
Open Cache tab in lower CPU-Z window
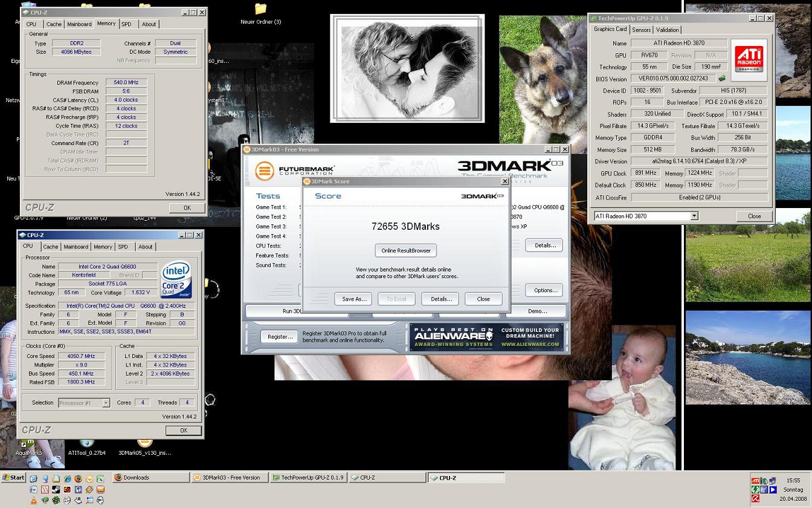click(x=51, y=247)
